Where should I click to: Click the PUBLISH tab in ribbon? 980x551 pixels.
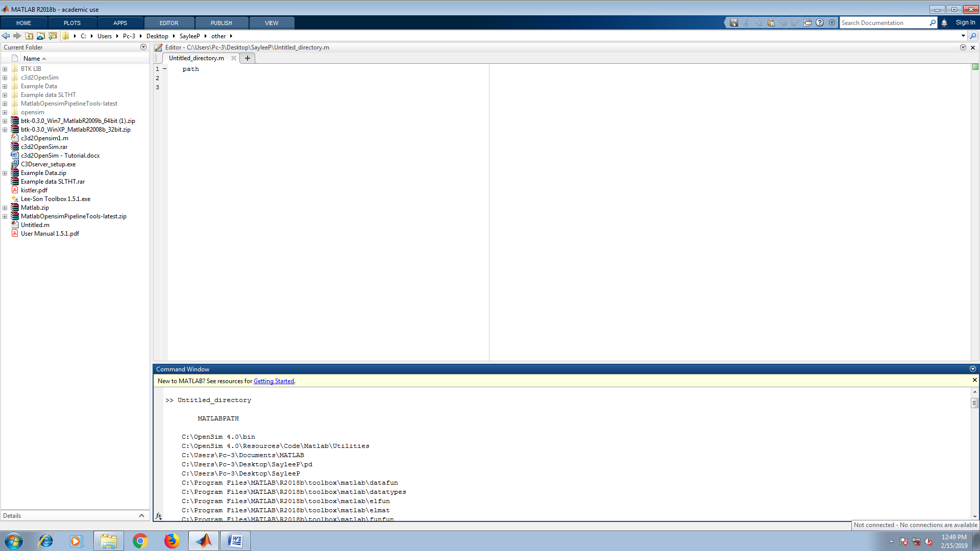[x=221, y=22]
